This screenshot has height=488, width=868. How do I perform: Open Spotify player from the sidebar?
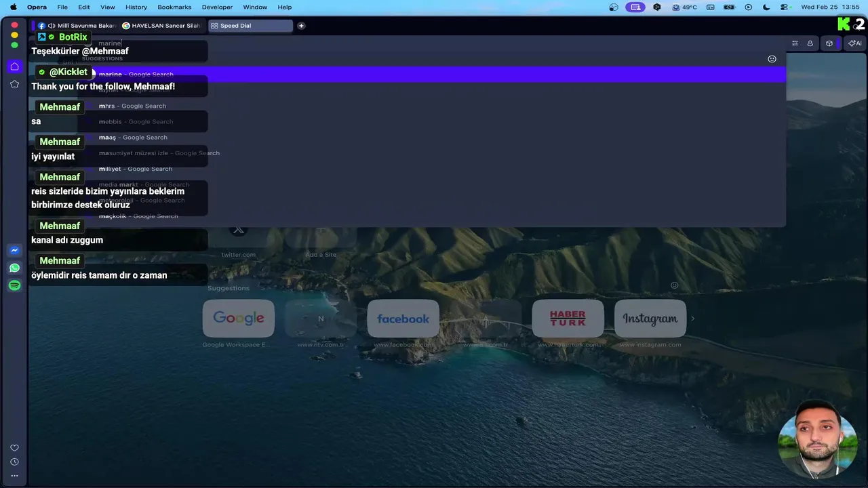(x=14, y=286)
